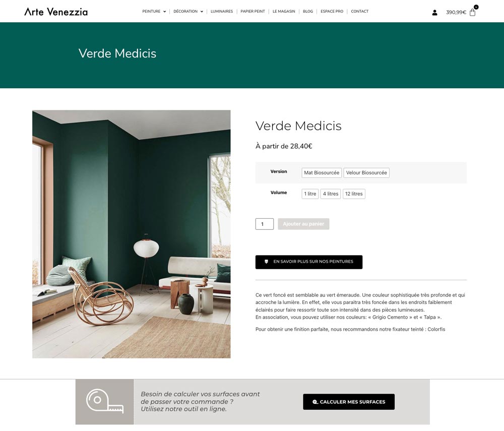Screen dimensions: 504x431
Task: Click the quantity input field
Action: [x=265, y=224]
